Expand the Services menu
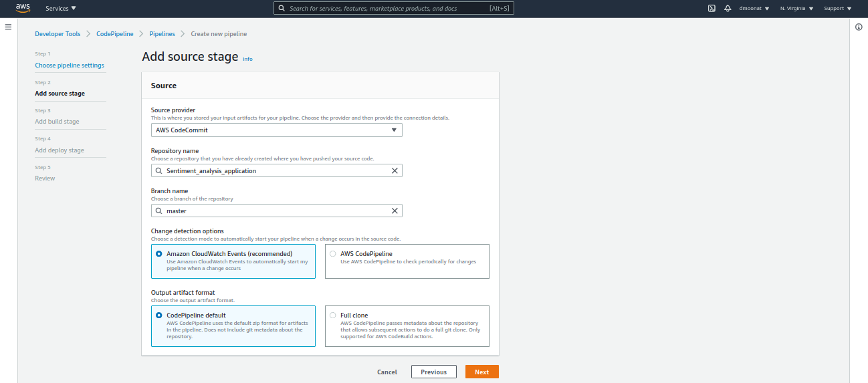Image resolution: width=868 pixels, height=383 pixels. coord(61,8)
